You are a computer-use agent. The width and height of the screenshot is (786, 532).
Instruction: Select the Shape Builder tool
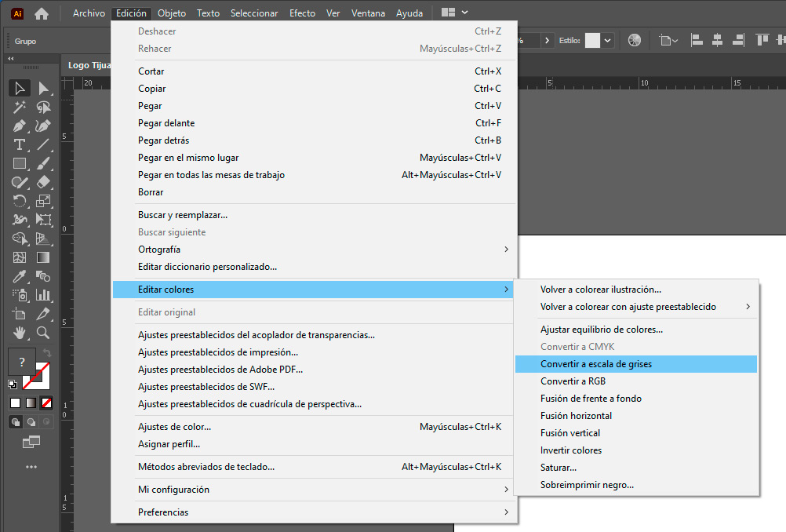(x=20, y=239)
